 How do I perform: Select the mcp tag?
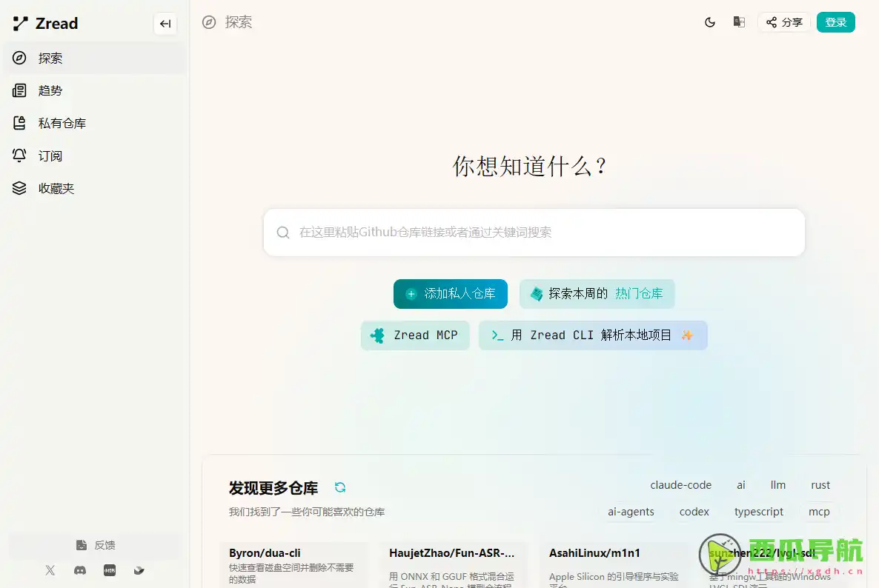point(819,512)
